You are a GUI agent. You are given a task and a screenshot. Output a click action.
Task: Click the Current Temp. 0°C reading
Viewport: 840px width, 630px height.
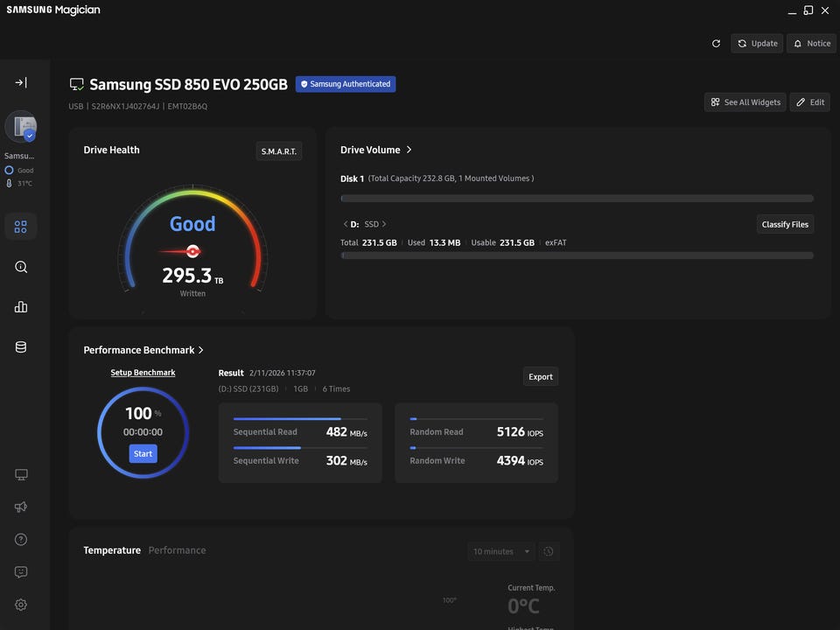coord(523,606)
